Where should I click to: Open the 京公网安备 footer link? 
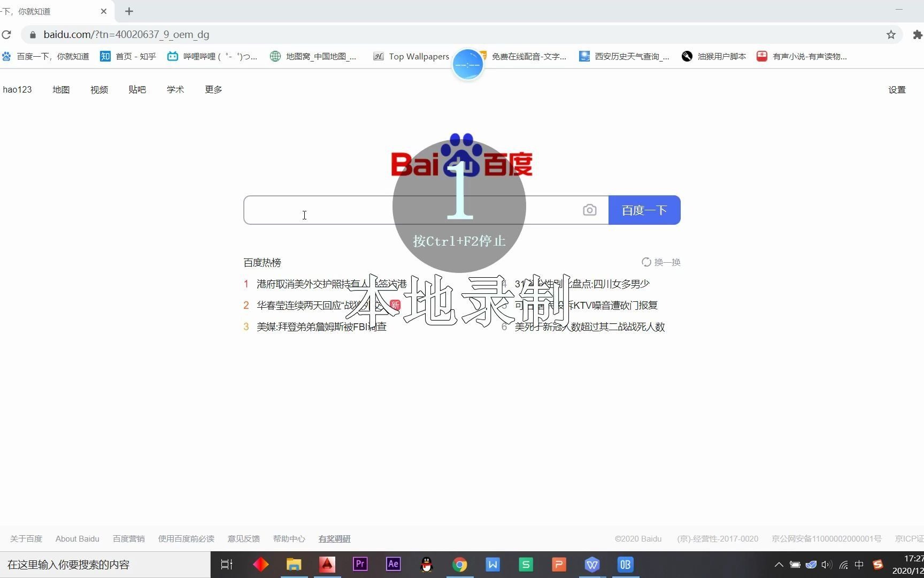tap(827, 538)
